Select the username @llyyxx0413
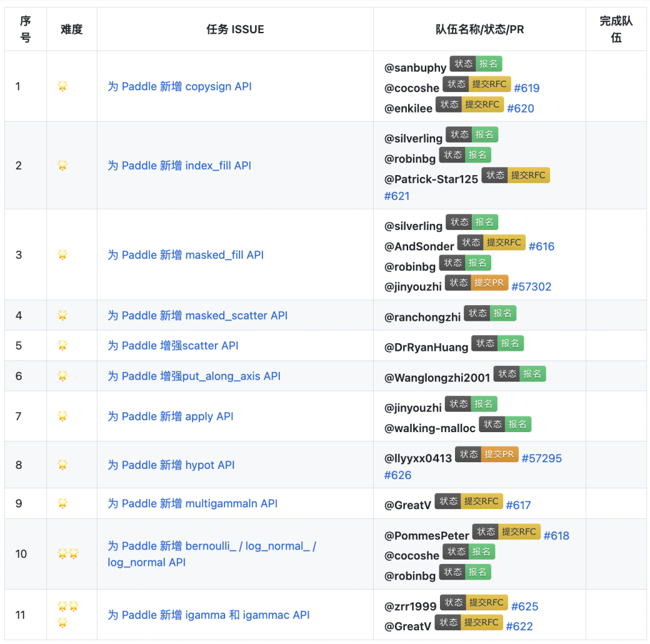This screenshot has height=644, width=650. click(418, 458)
